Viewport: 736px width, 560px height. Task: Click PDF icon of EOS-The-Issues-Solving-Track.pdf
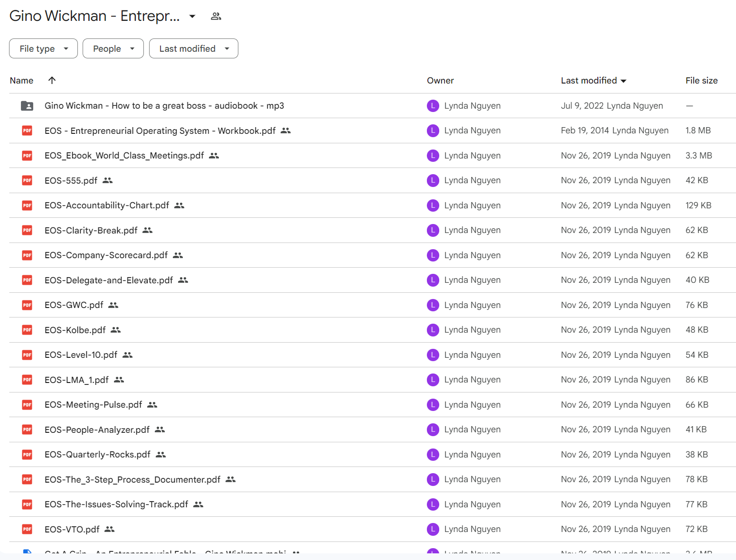coord(27,504)
